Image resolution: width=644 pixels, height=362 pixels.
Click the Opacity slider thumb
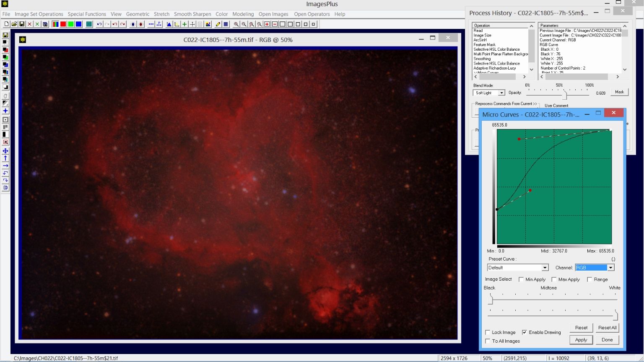tap(565, 95)
